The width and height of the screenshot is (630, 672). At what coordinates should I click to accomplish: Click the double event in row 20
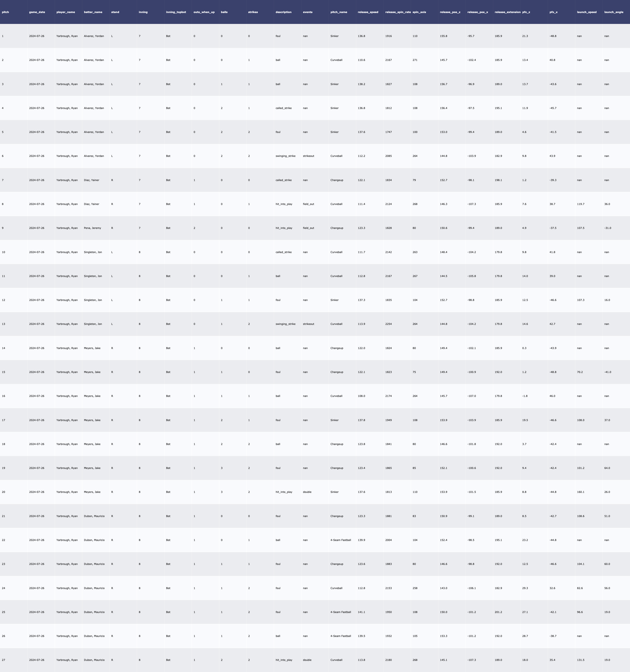point(307,492)
